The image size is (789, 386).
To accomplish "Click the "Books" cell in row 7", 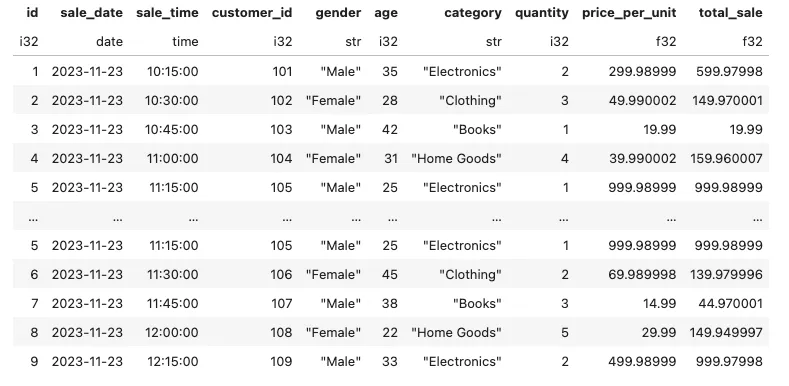I will (477, 303).
